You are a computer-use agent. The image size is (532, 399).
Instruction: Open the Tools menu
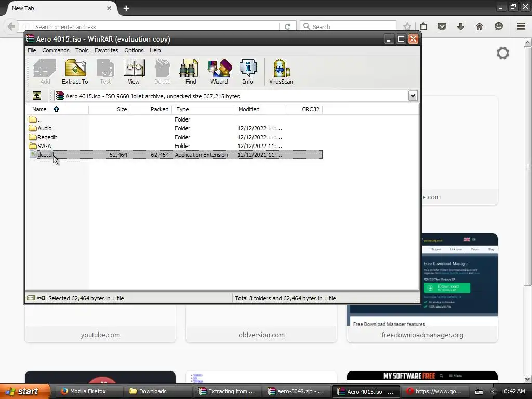[82, 50]
